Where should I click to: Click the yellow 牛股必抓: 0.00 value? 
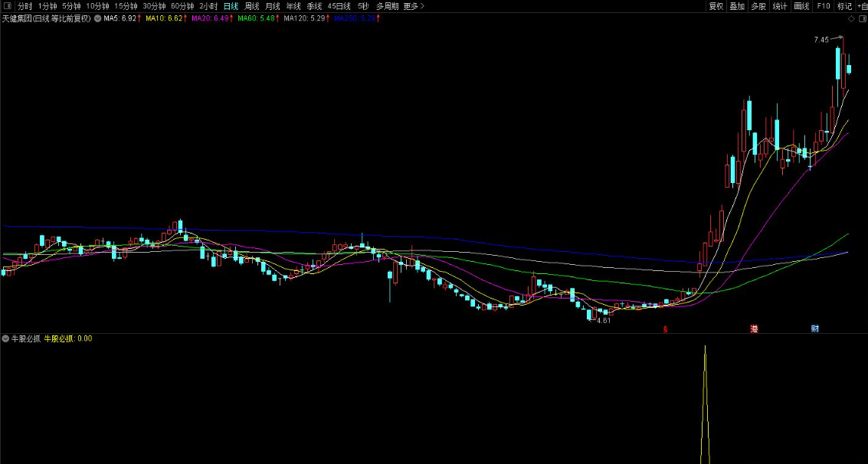pyautogui.click(x=68, y=338)
